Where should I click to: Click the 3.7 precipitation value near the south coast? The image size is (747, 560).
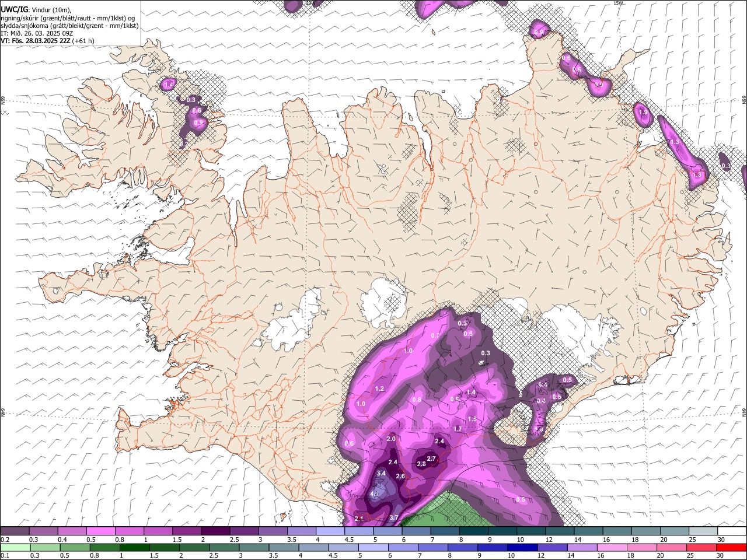(394, 517)
